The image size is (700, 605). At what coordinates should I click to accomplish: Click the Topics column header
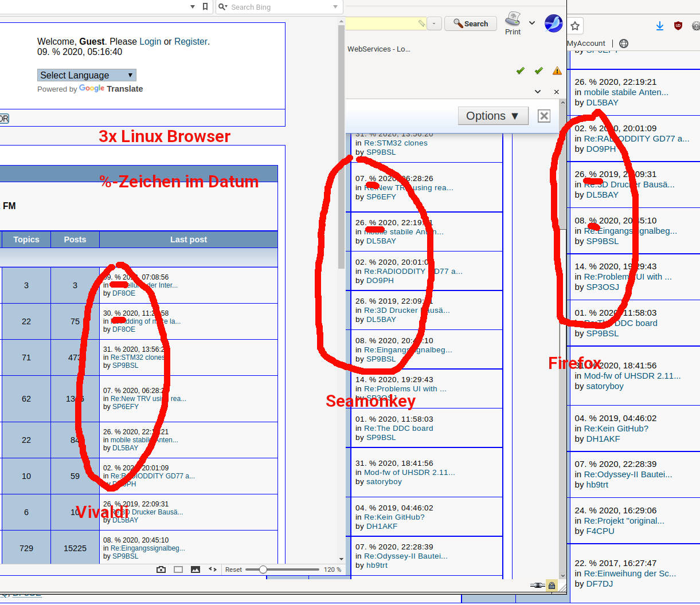[x=26, y=239]
